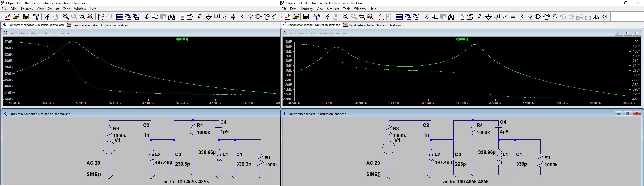Pick the Capacitor tool in right window toolbar
Screen dimensions: 644x186
coord(513,17)
